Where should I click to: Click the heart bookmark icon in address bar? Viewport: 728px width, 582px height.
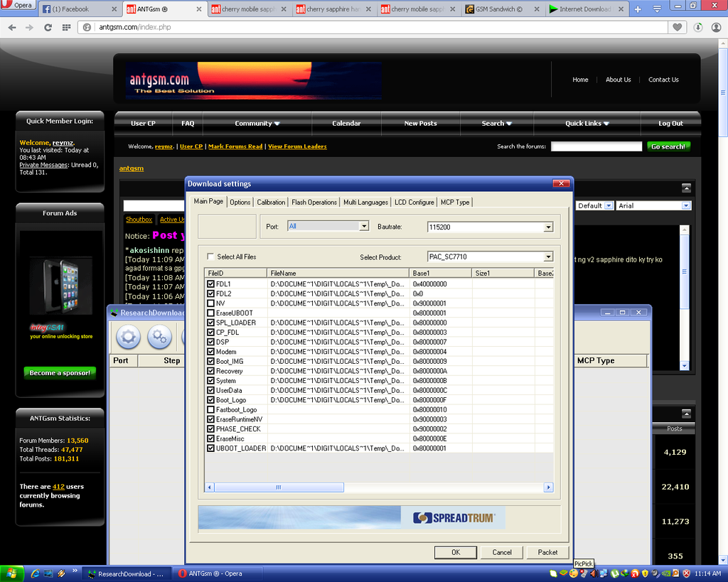point(678,28)
